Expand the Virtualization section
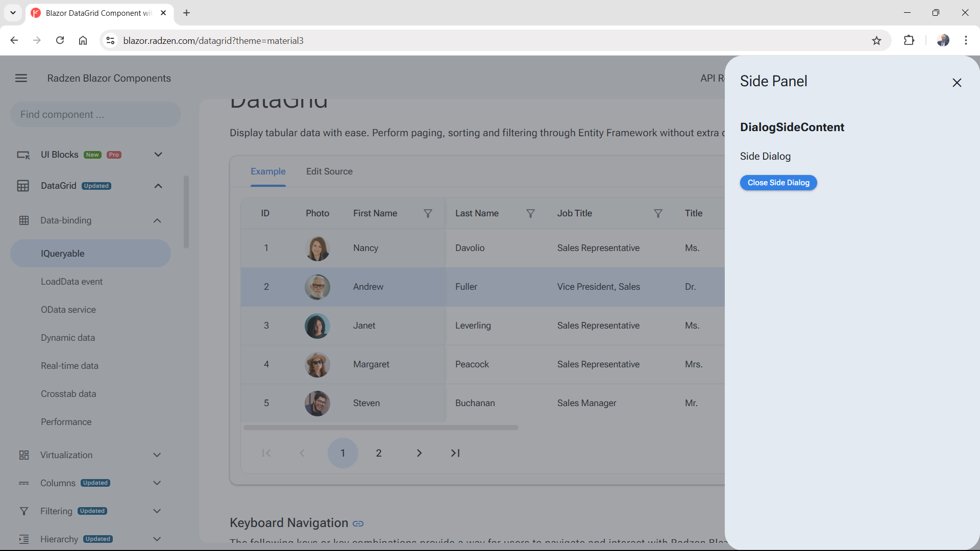980x551 pixels. click(157, 455)
